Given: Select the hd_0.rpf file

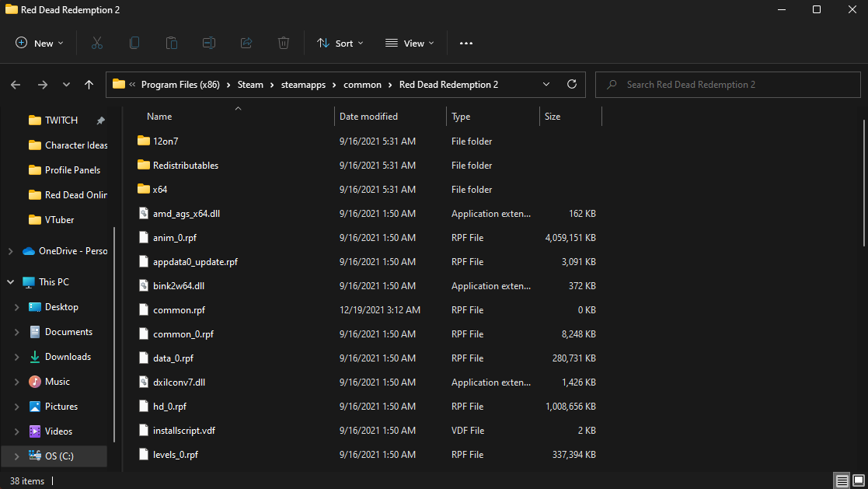Looking at the screenshot, I should tap(169, 407).
